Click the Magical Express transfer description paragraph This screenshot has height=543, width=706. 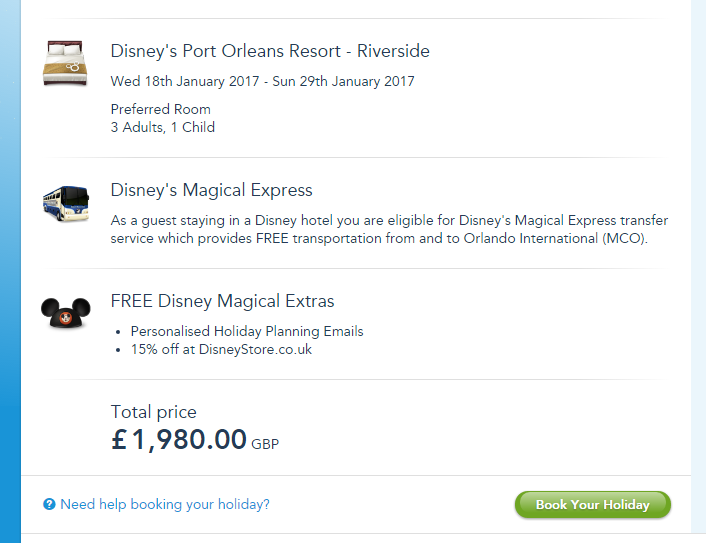(389, 229)
